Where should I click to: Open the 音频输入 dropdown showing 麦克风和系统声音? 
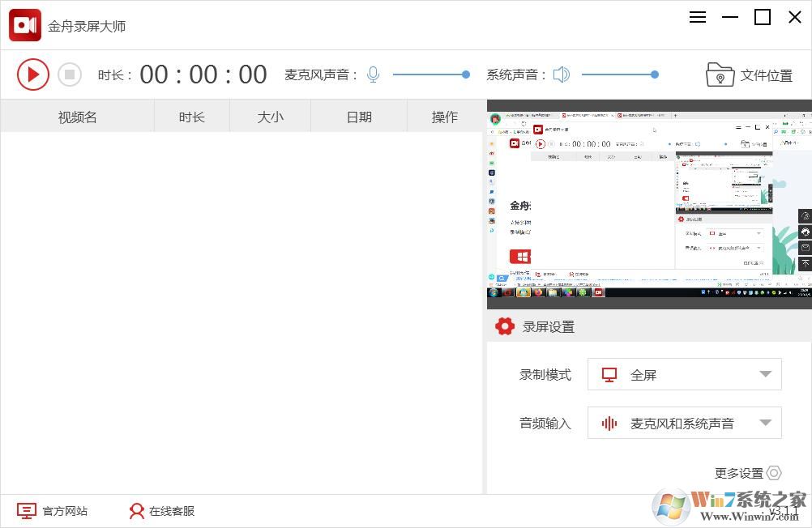tap(685, 423)
